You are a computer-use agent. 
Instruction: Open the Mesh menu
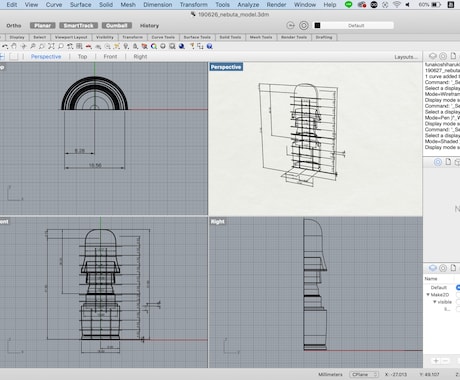(x=128, y=5)
